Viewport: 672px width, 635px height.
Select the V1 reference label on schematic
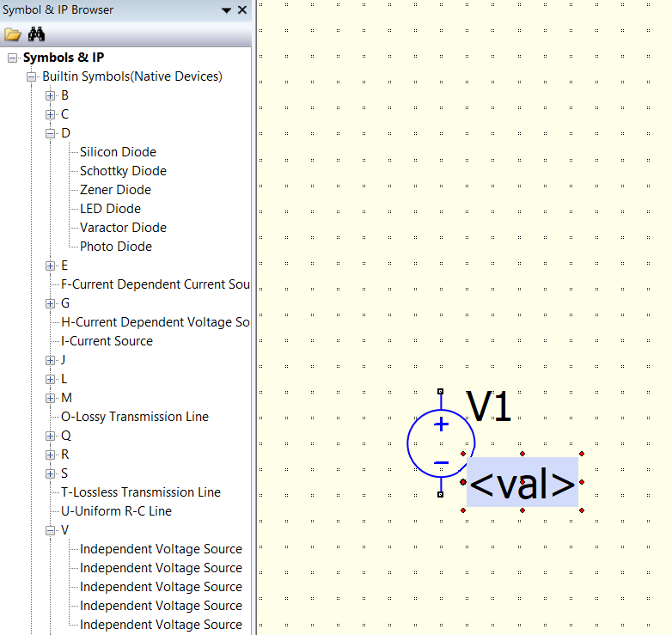[x=488, y=407]
